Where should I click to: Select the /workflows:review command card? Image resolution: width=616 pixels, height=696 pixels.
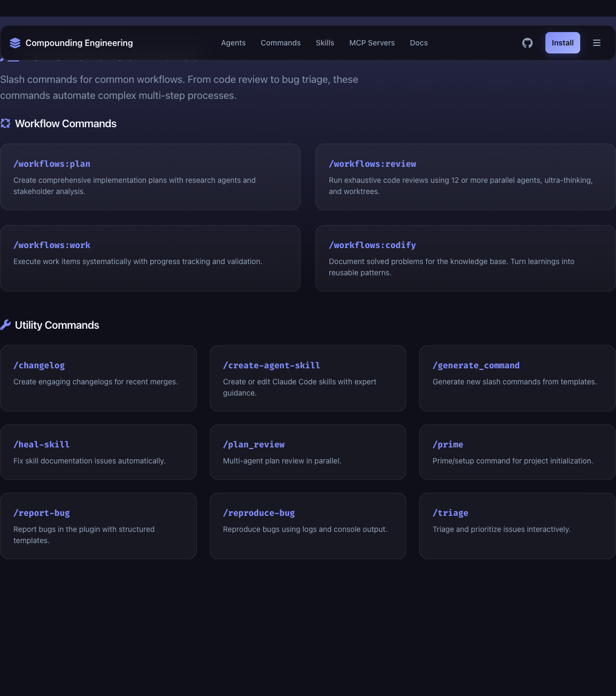[x=465, y=177]
